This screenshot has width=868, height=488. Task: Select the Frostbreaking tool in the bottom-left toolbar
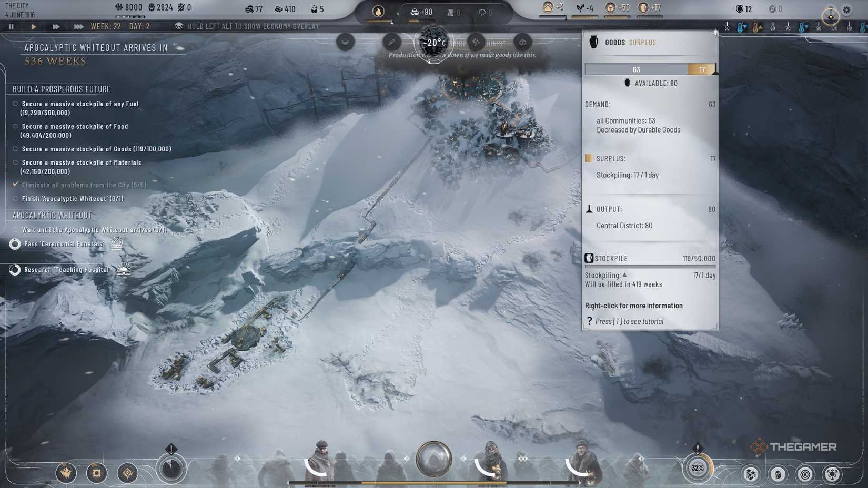click(65, 473)
